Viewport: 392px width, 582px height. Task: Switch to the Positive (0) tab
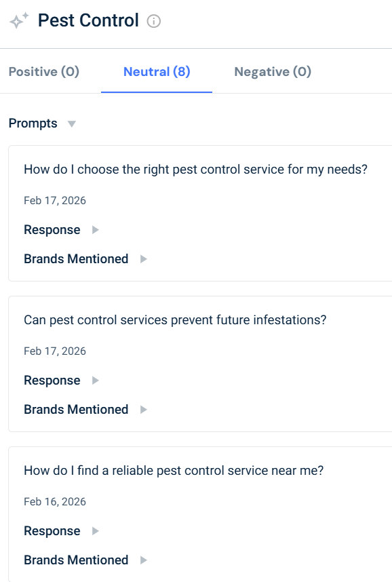[43, 71]
